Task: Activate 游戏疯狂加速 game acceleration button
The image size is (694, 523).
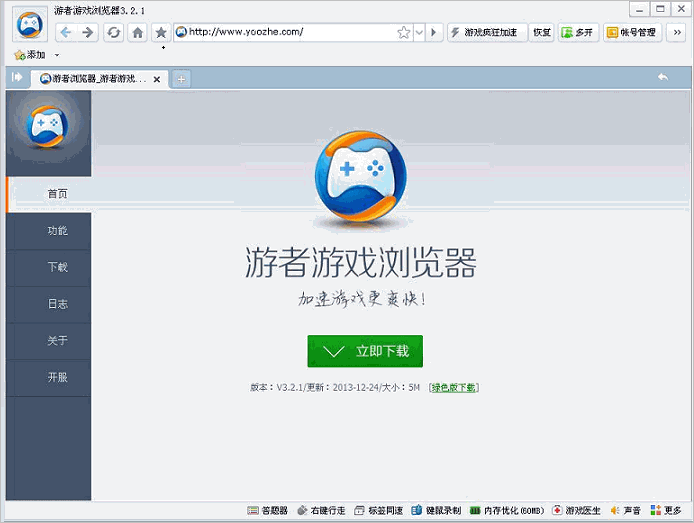Action: point(487,32)
